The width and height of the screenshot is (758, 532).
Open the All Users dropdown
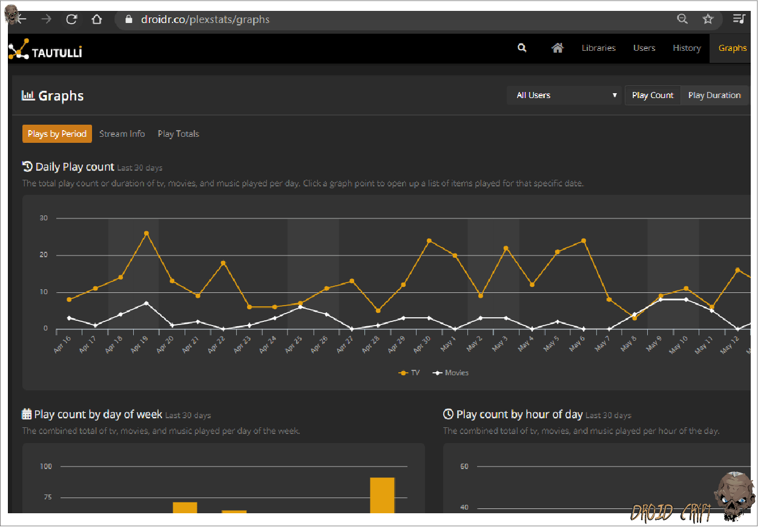click(x=564, y=95)
